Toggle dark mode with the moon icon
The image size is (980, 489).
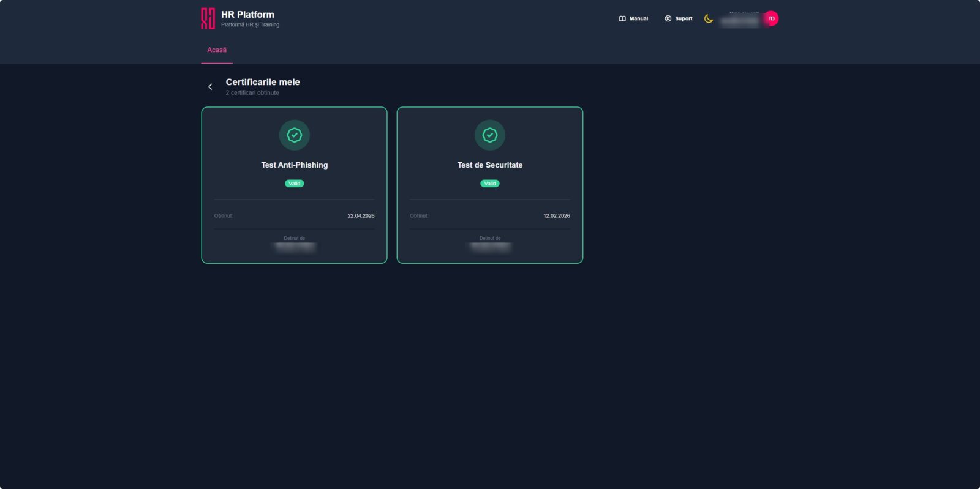point(709,18)
